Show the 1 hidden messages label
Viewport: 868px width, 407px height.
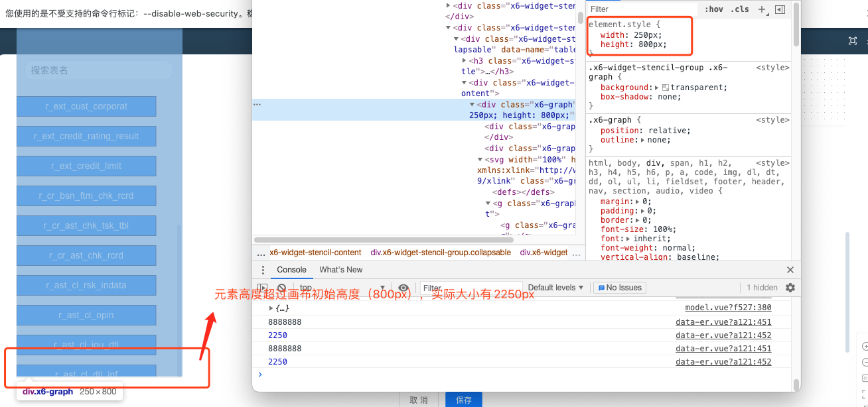click(762, 288)
